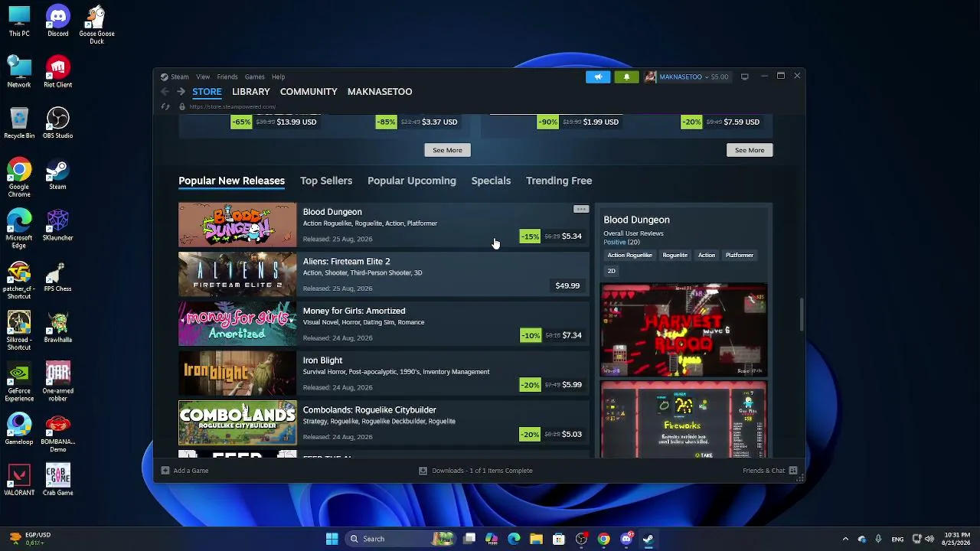The image size is (980, 551).
Task: Open the Games menu
Action: pos(255,77)
